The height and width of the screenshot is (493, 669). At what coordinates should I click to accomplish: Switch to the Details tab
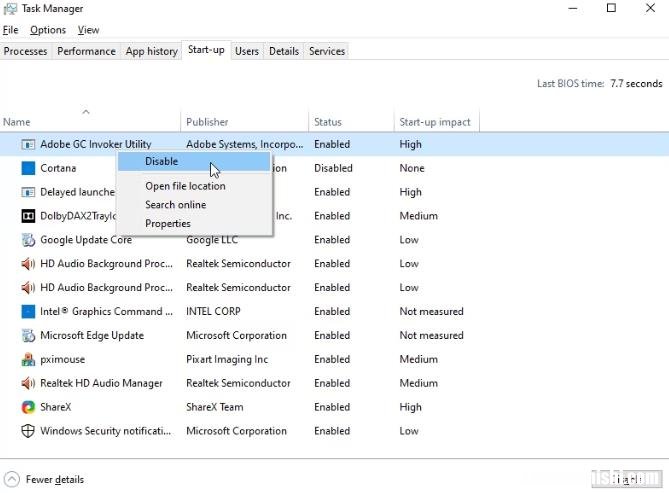coord(284,51)
